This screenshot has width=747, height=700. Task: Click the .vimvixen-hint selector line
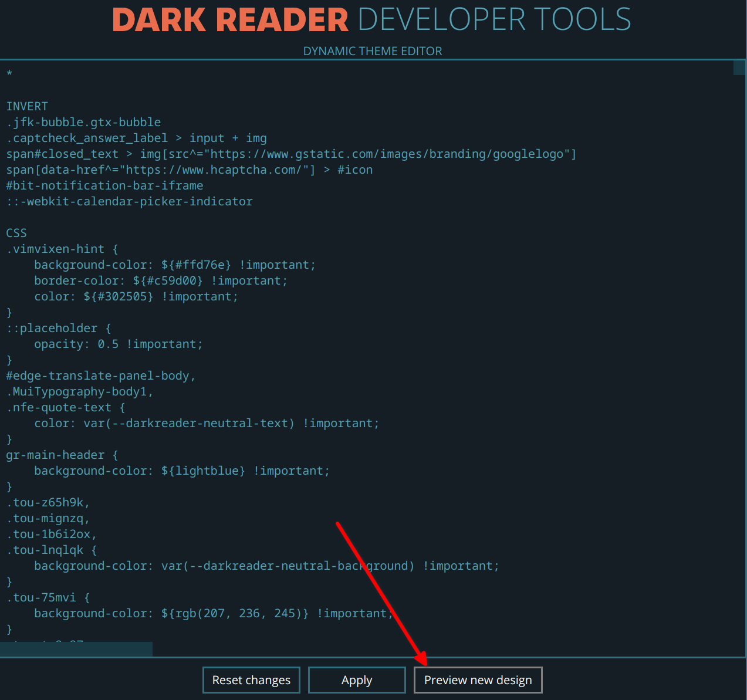(x=61, y=248)
